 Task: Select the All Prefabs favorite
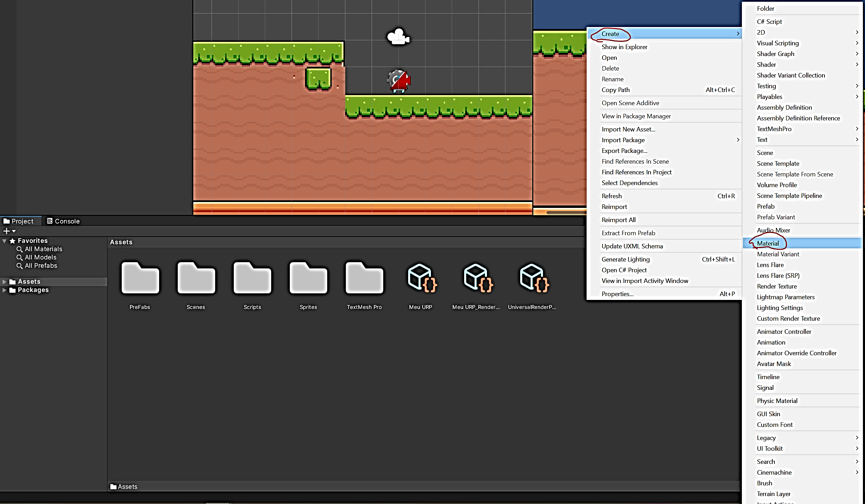tap(41, 265)
